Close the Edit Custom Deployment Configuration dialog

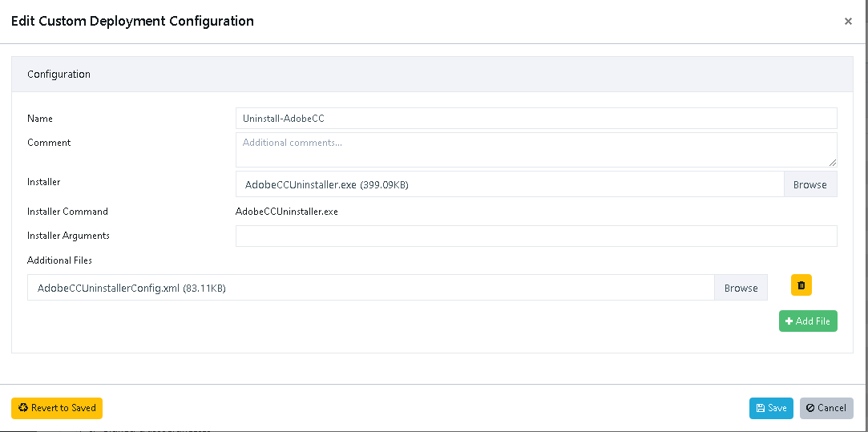click(847, 22)
